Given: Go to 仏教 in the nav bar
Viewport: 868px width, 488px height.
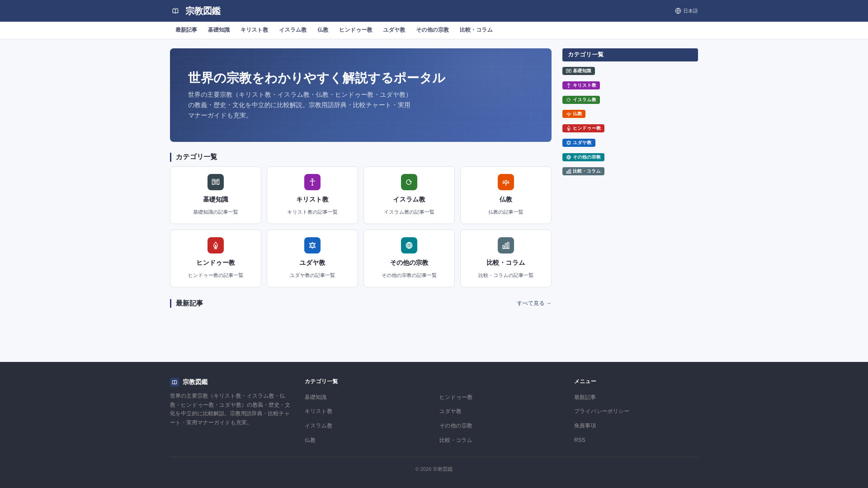Looking at the screenshot, I should click(323, 30).
